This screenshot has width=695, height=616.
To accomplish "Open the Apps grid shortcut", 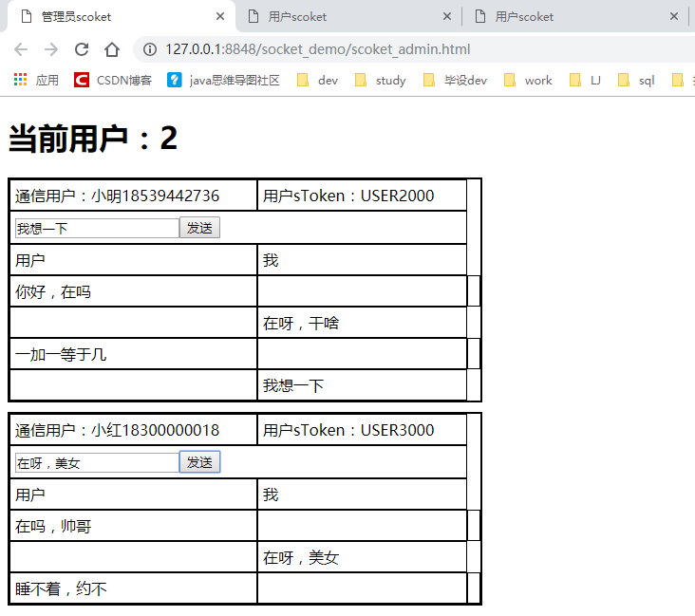I will 36,80.
